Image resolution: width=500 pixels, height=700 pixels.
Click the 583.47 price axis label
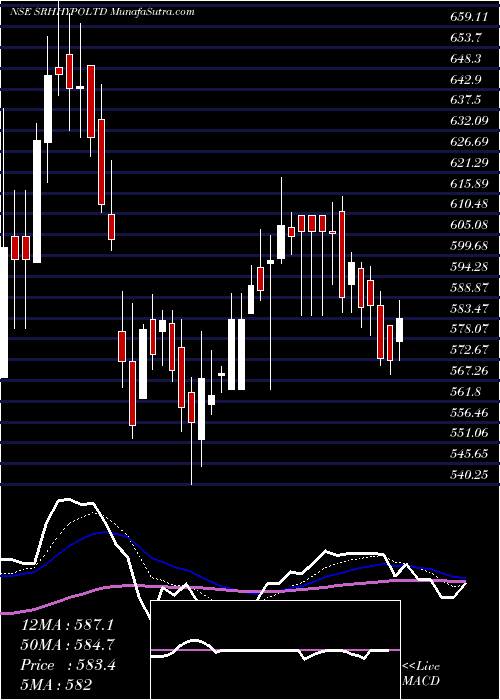467,308
